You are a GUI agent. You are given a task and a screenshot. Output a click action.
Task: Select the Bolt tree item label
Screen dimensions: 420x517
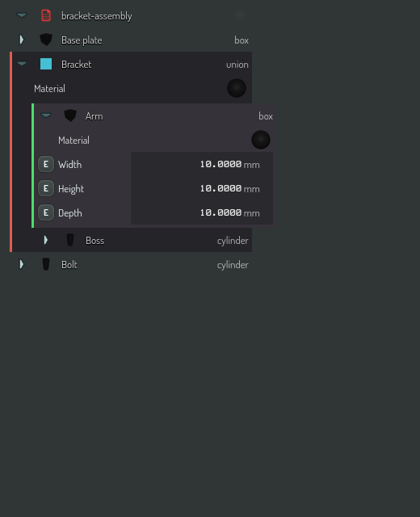tap(69, 265)
